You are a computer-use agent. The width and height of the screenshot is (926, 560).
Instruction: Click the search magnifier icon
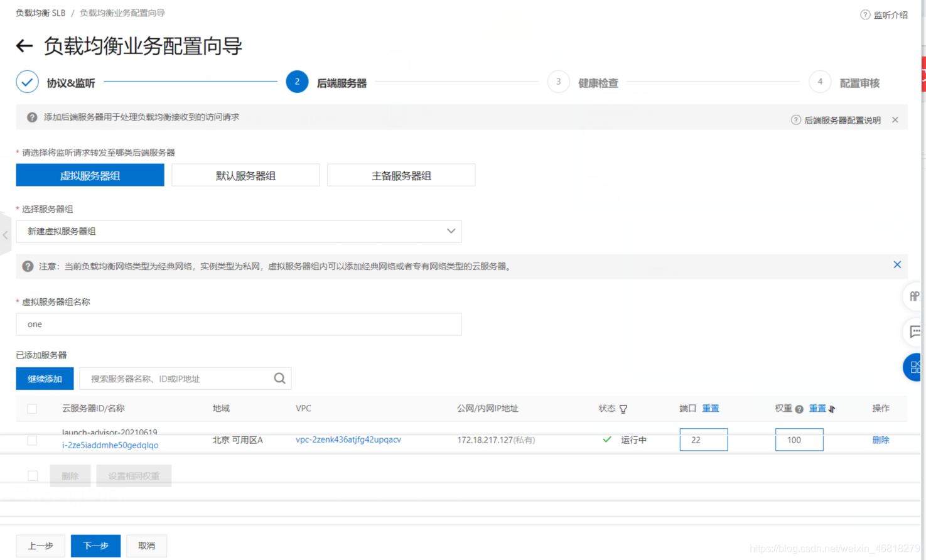(x=279, y=379)
